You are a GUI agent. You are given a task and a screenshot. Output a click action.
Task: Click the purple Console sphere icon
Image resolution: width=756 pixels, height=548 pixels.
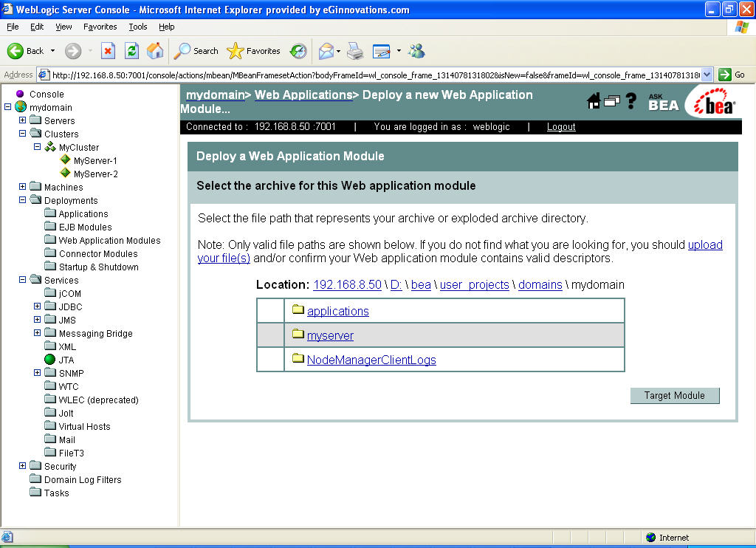pos(20,94)
